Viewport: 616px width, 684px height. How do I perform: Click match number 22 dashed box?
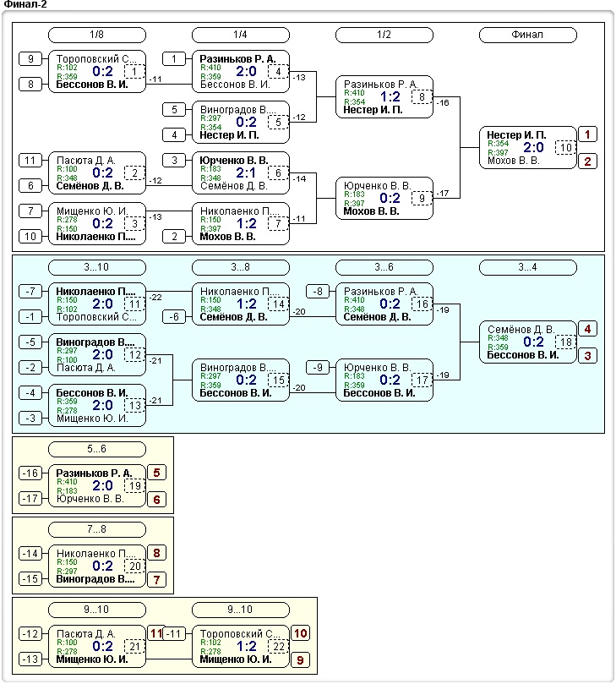pyautogui.click(x=278, y=647)
